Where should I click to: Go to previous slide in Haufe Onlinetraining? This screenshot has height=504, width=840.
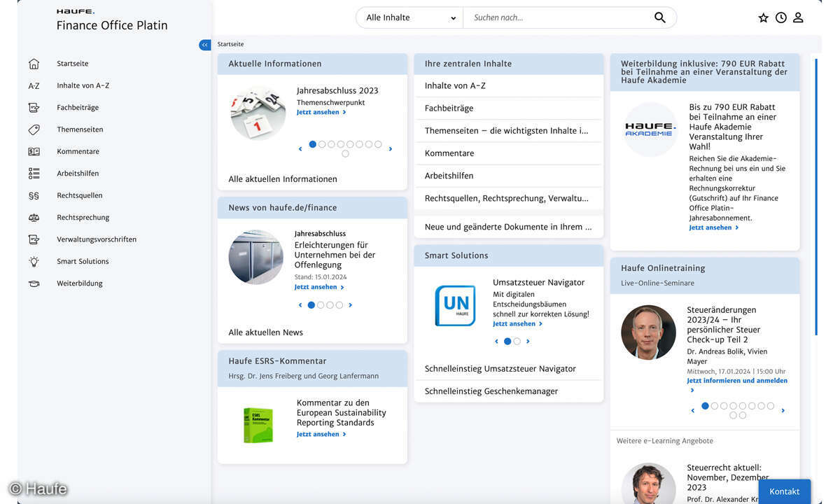tap(693, 411)
